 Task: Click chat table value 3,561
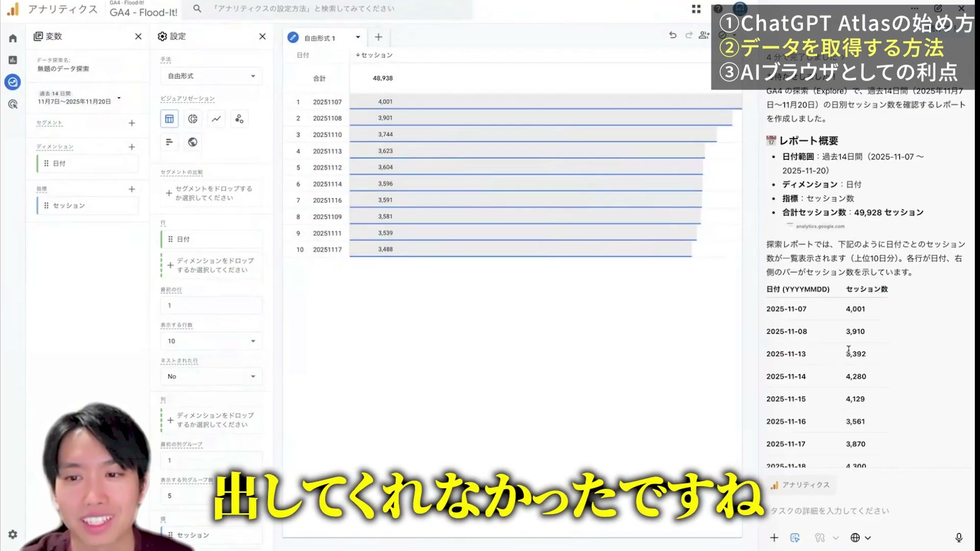point(855,421)
